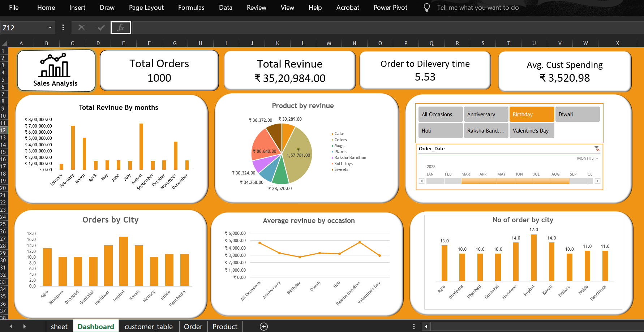Open the Insert ribbon tab
The image size is (644, 332).
tap(77, 8)
